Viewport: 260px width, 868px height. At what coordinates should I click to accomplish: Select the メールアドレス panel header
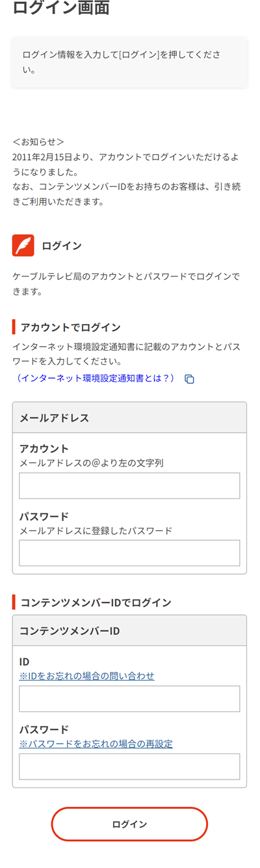[129, 418]
